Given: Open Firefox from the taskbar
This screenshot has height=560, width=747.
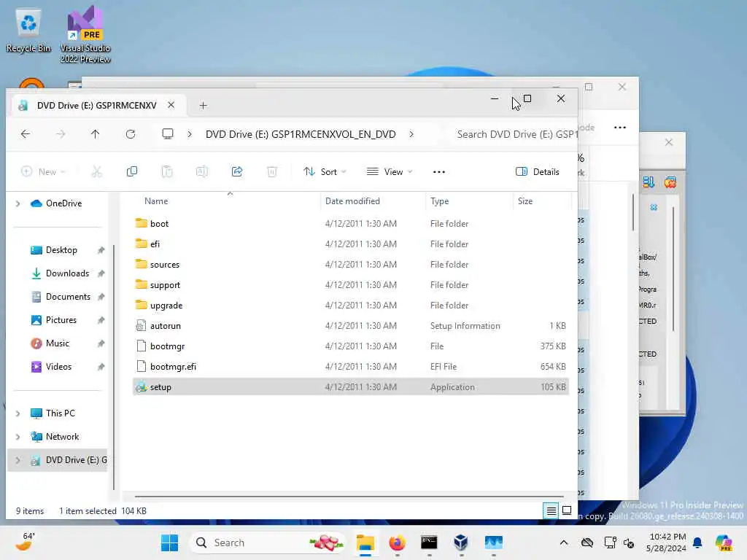Looking at the screenshot, I should click(x=397, y=542).
